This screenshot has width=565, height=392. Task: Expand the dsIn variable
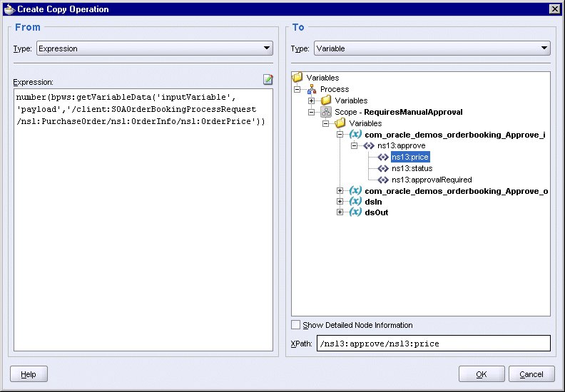340,202
